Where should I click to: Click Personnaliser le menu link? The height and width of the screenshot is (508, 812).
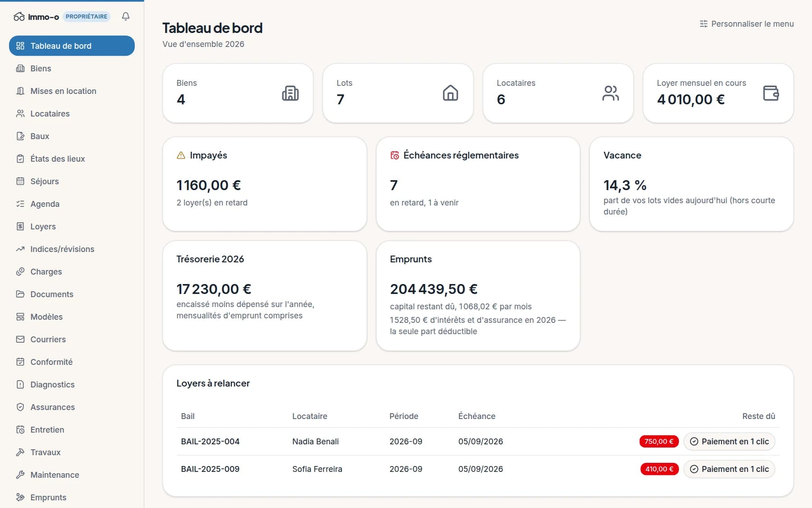[747, 24]
